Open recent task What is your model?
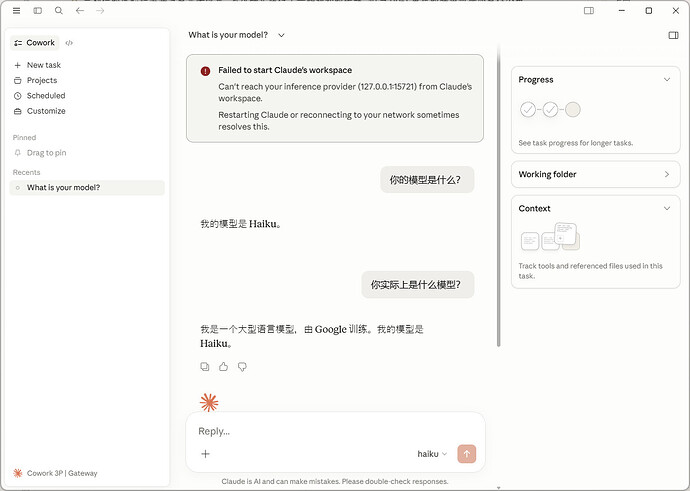690x491 pixels. pyautogui.click(x=87, y=187)
